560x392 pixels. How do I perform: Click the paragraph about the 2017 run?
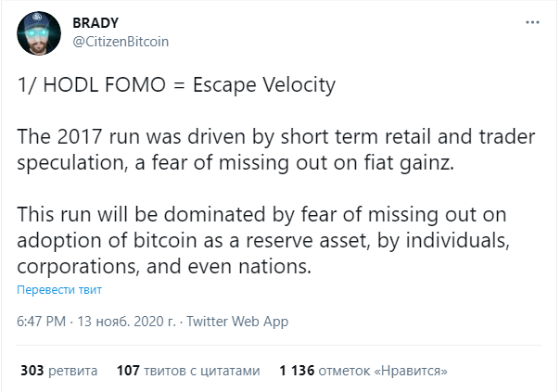point(275,149)
